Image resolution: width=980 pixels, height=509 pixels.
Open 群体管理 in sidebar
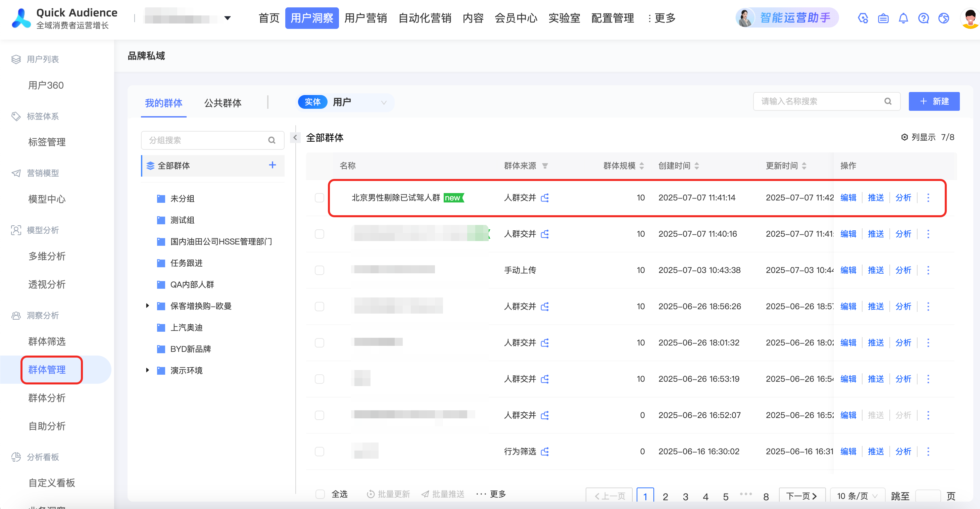click(47, 369)
